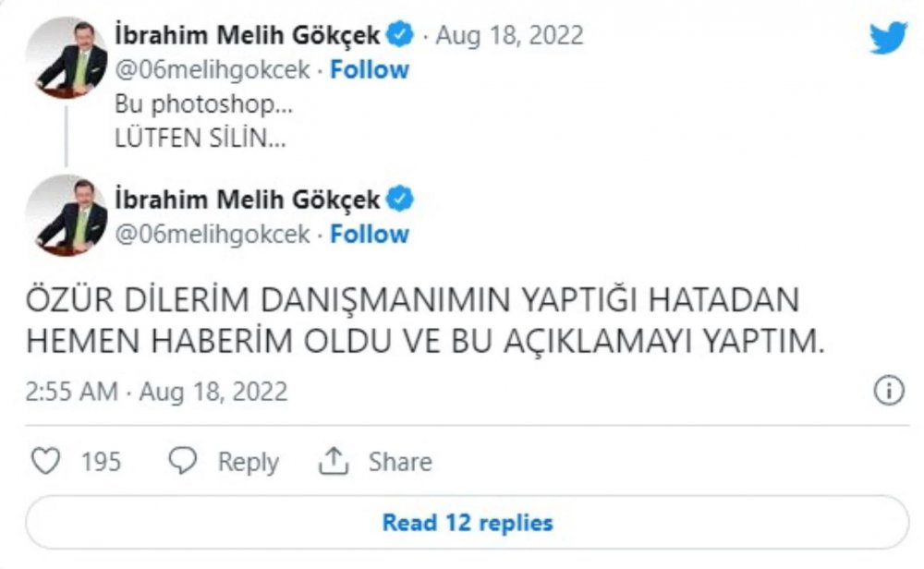Follow the account from the lower tweet
The image size is (924, 569).
pyautogui.click(x=370, y=234)
